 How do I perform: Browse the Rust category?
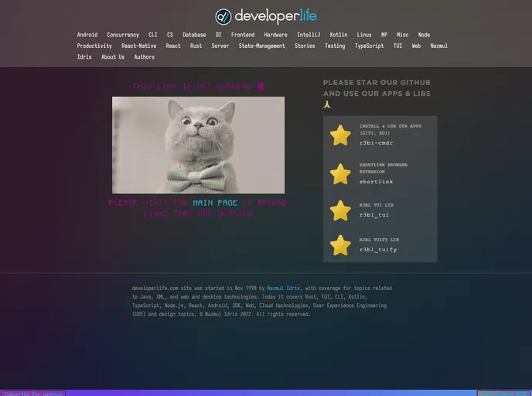[196, 46]
